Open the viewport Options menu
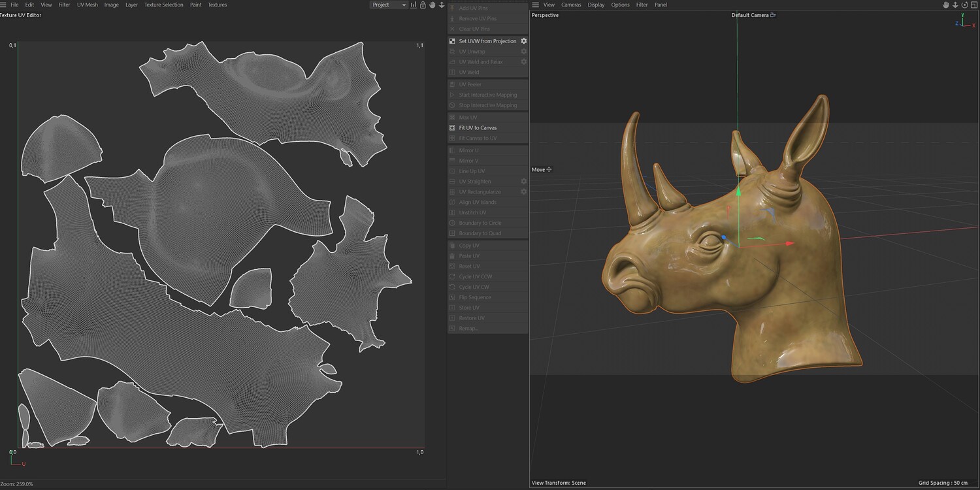The height and width of the screenshot is (490, 980). (620, 5)
